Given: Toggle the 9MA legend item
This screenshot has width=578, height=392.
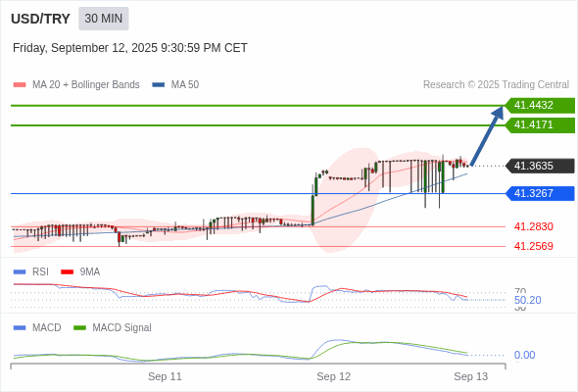Looking at the screenshot, I should point(80,271).
